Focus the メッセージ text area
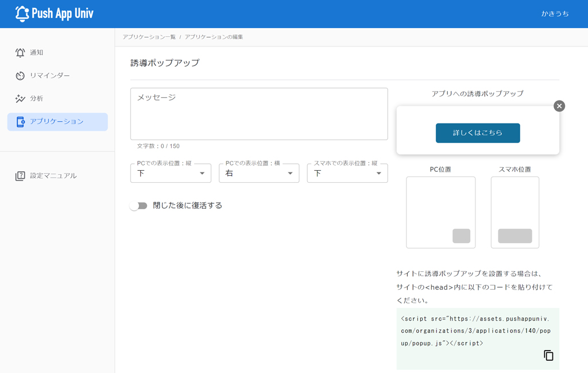588x373 pixels. pyautogui.click(x=259, y=114)
